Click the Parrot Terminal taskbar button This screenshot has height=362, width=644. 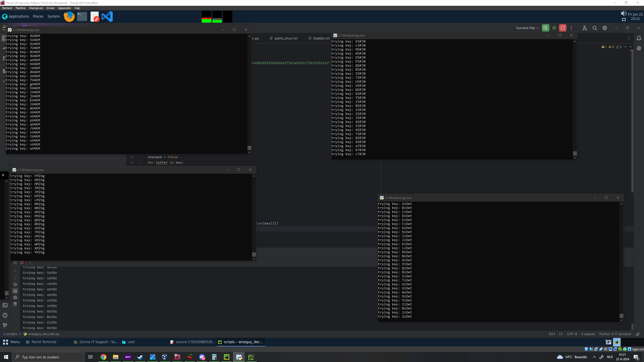(x=44, y=342)
